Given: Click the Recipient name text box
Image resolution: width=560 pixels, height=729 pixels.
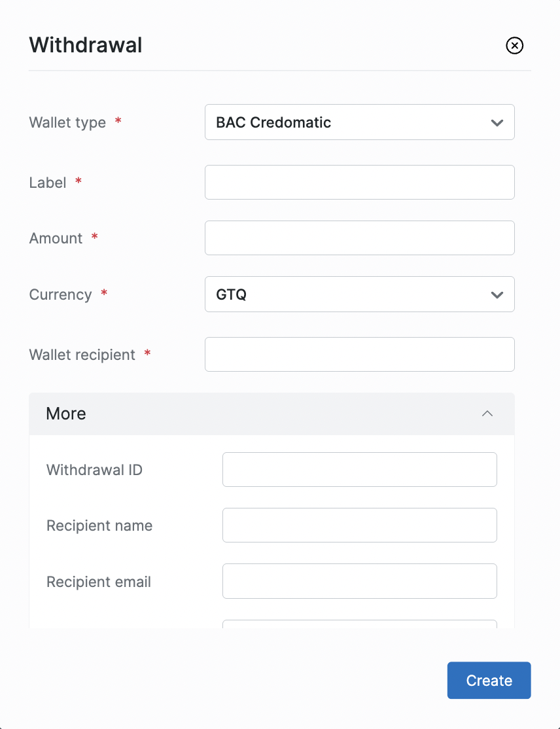Looking at the screenshot, I should (359, 525).
